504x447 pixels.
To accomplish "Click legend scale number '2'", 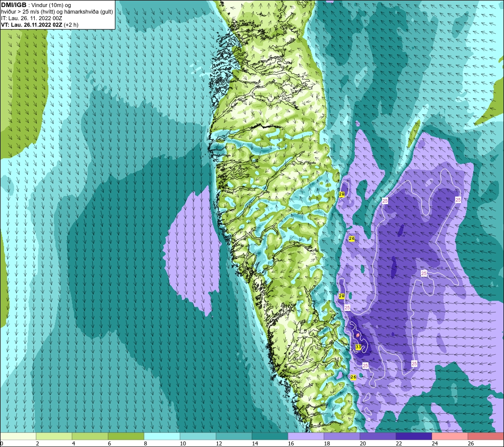I will click(38, 443).
